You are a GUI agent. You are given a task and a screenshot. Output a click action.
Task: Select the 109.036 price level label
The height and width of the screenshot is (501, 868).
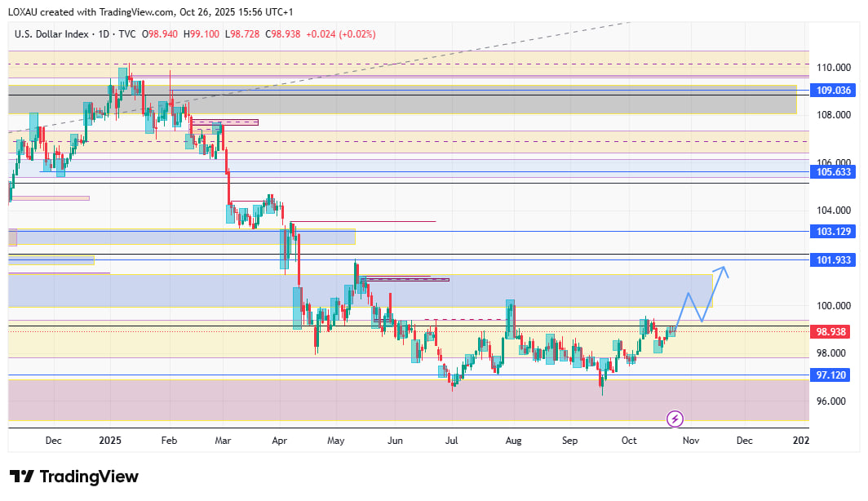coord(833,91)
